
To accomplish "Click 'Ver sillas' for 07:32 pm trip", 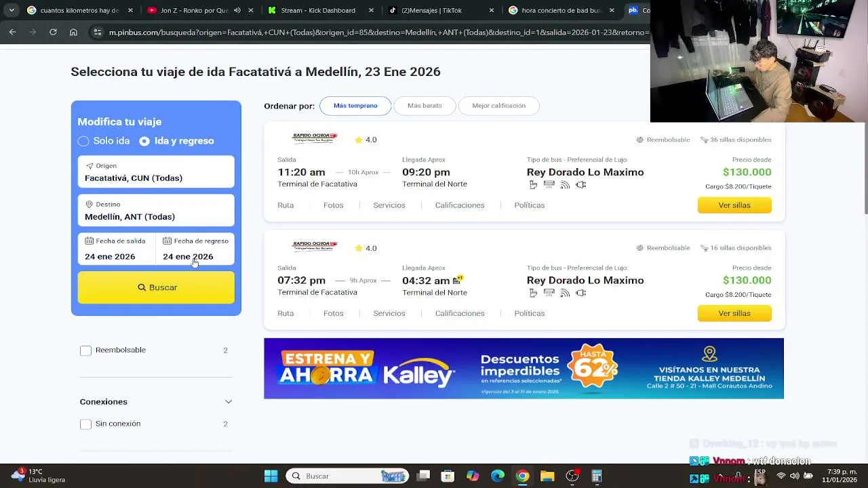I will [x=734, y=313].
